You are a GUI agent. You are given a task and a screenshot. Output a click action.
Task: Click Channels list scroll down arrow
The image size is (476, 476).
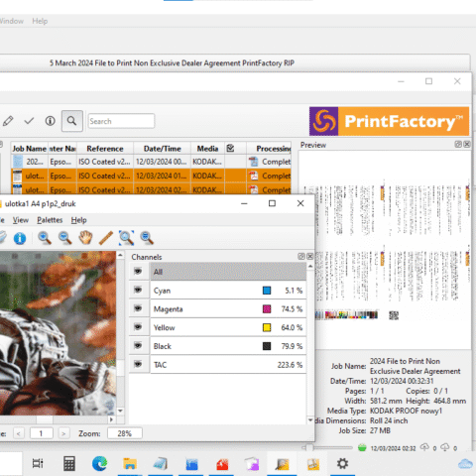pyautogui.click(x=310, y=420)
